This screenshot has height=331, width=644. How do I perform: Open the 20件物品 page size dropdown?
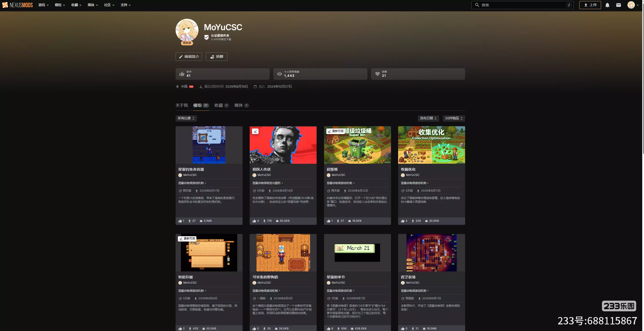point(454,118)
